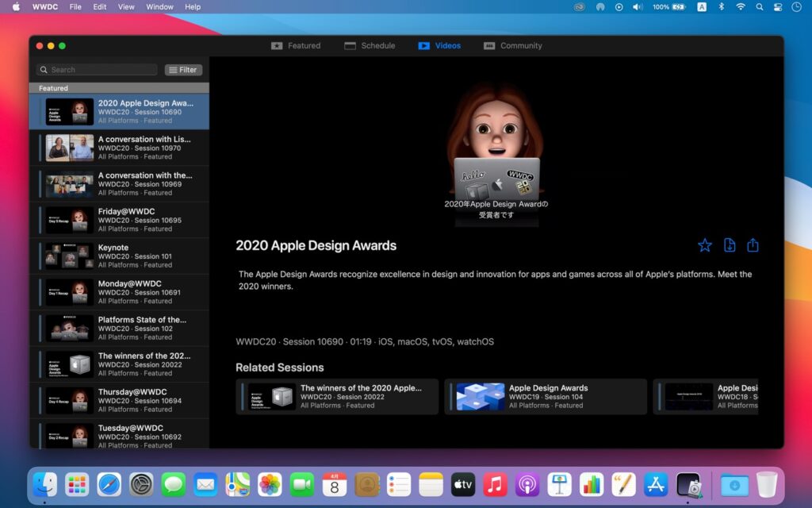This screenshot has height=508, width=812.
Task: Favorite the video using the star button
Action: click(704, 245)
